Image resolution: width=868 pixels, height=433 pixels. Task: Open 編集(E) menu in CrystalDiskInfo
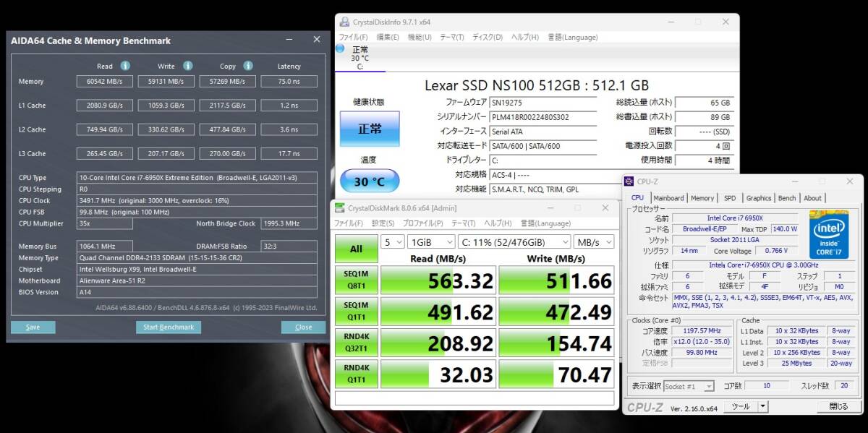tap(388, 37)
